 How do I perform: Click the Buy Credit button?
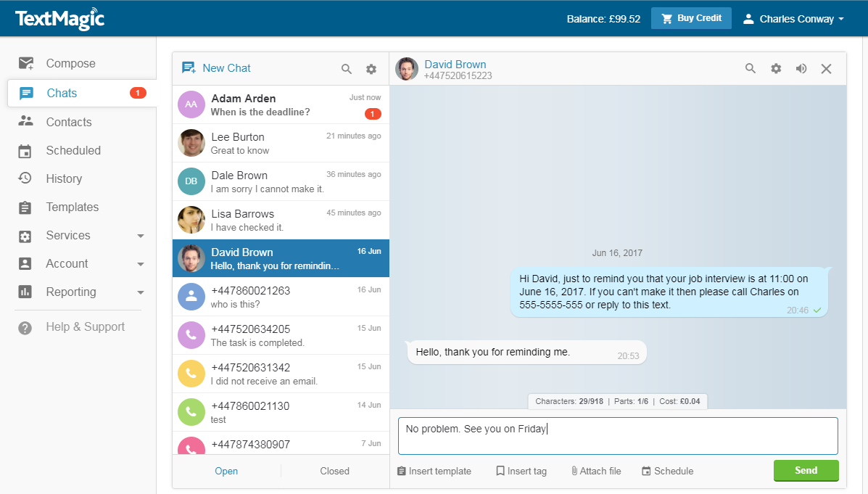pos(691,18)
